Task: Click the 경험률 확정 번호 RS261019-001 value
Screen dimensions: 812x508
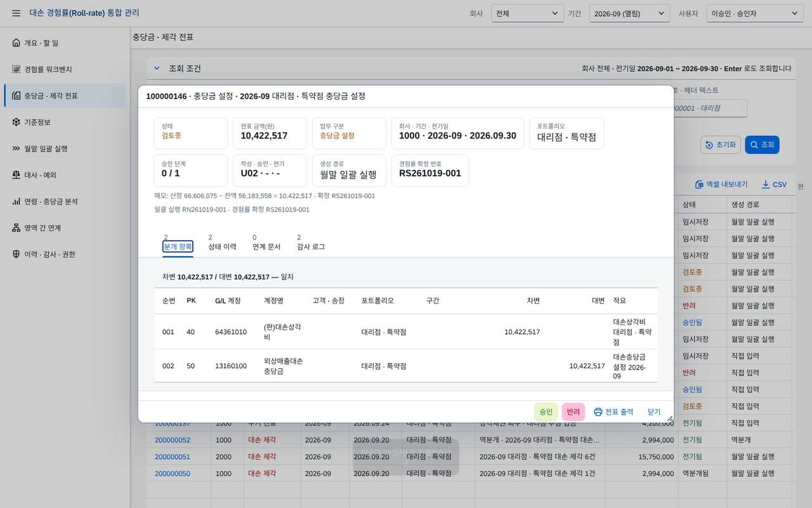Action: (x=430, y=173)
